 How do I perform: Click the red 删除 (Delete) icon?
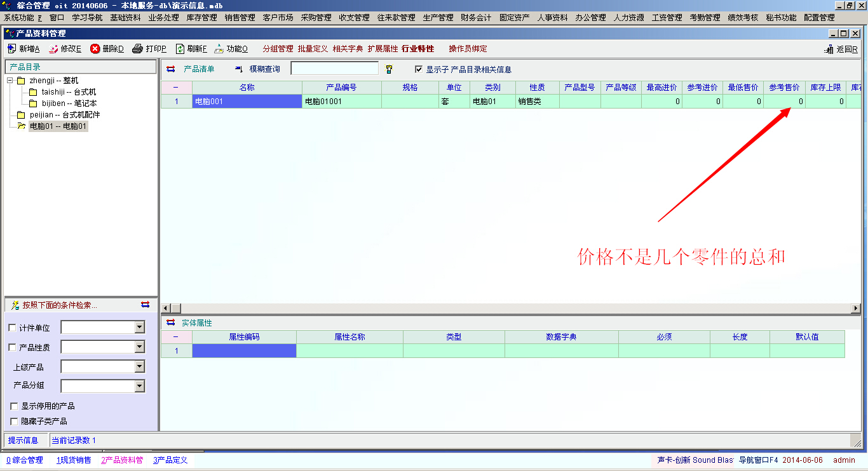click(95, 49)
